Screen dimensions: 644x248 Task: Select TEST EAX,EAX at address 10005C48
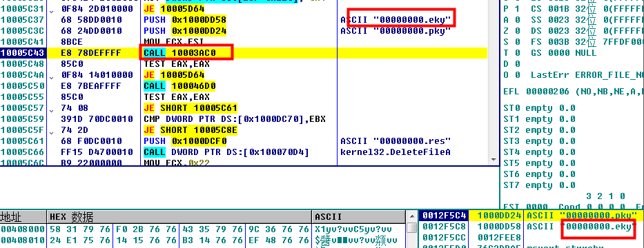[177, 64]
